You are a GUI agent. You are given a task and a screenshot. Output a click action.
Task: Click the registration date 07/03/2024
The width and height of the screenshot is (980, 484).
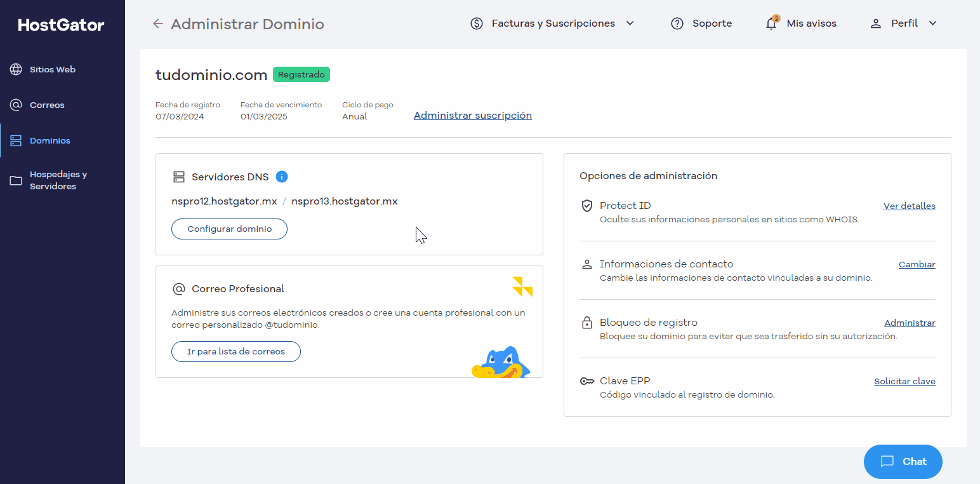(180, 117)
